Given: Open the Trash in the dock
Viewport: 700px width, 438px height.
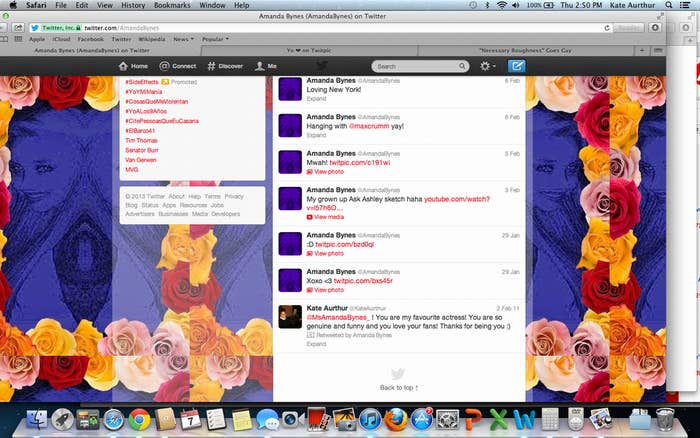Looking at the screenshot, I should click(x=665, y=419).
